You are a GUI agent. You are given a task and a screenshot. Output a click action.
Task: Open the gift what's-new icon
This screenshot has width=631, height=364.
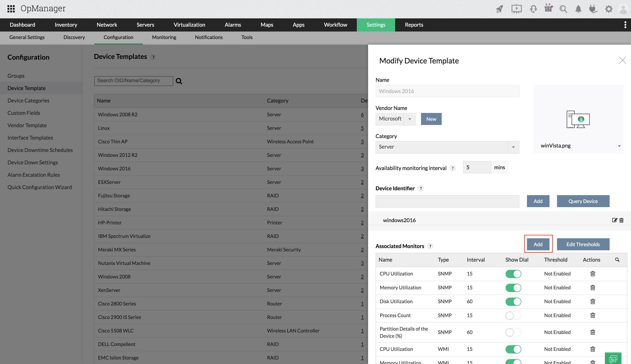548,8
